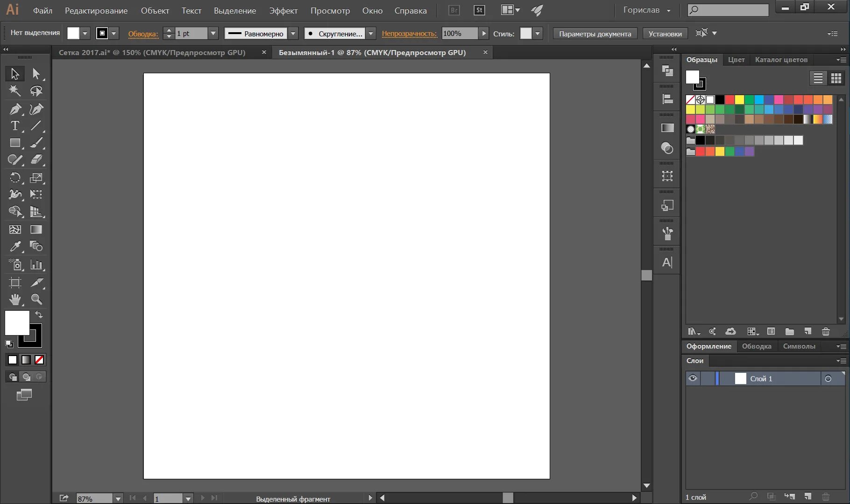
Task: Select the Paintbrush tool
Action: (x=36, y=143)
